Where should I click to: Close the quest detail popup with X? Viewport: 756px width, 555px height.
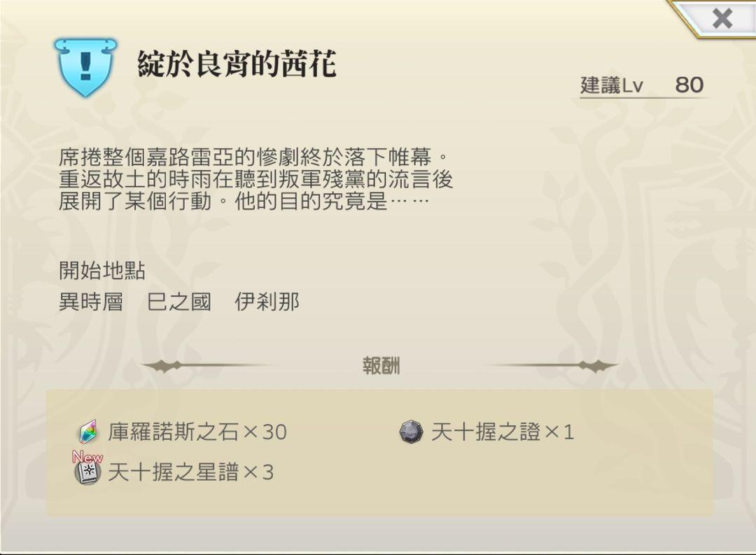722,19
